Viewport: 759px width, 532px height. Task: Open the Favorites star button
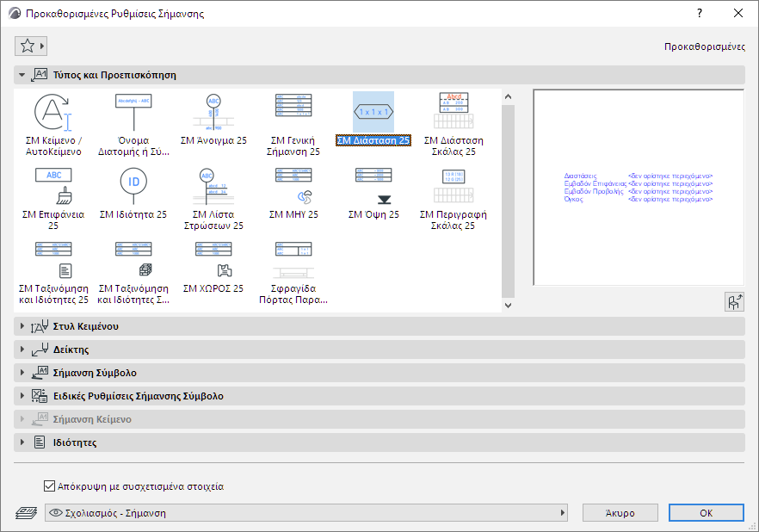point(31,46)
